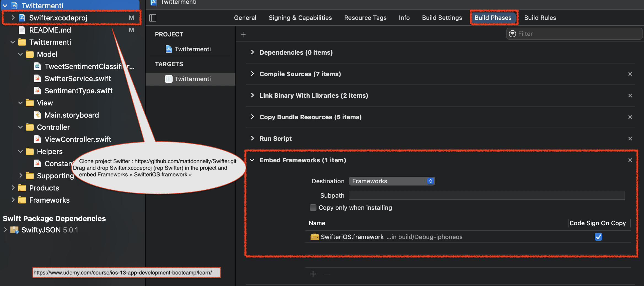
Task: Expand the Products folder
Action: pyautogui.click(x=13, y=188)
